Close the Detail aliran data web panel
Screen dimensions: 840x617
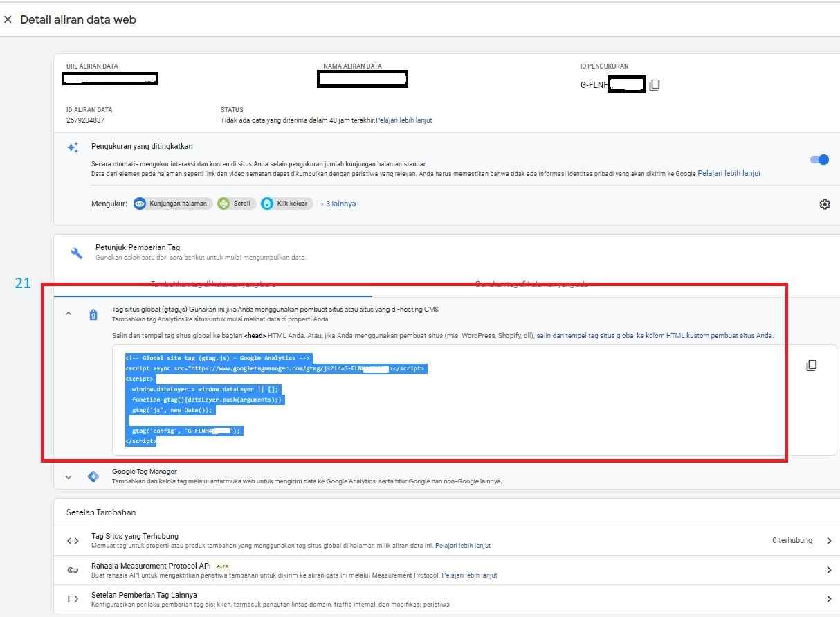click(x=8, y=20)
